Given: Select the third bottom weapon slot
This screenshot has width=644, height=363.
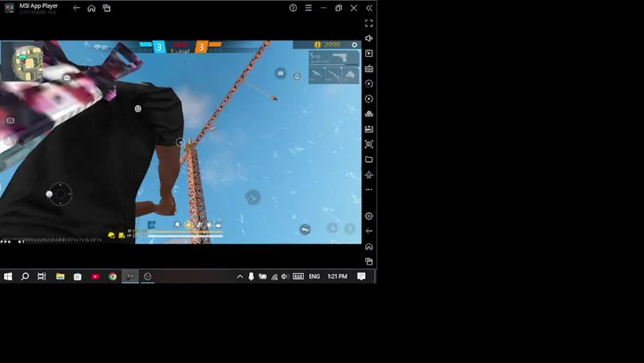Looking at the screenshot, I should 350,75.
